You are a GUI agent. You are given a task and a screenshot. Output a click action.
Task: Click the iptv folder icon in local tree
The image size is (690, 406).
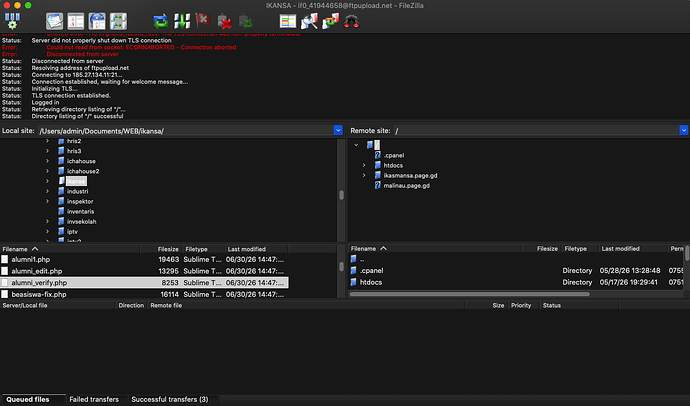[x=62, y=231]
